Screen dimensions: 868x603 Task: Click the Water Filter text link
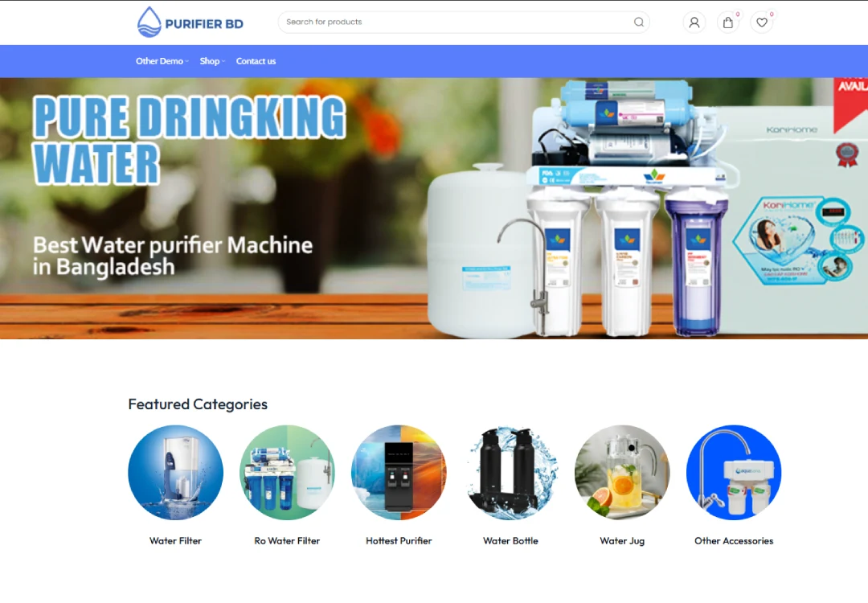175,541
